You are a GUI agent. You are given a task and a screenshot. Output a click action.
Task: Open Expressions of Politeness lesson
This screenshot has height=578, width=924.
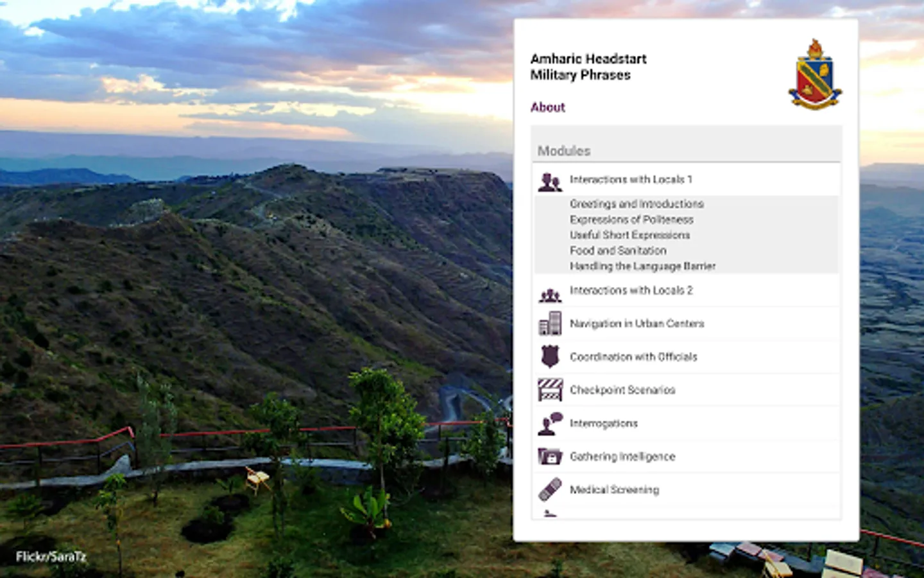[631, 220]
